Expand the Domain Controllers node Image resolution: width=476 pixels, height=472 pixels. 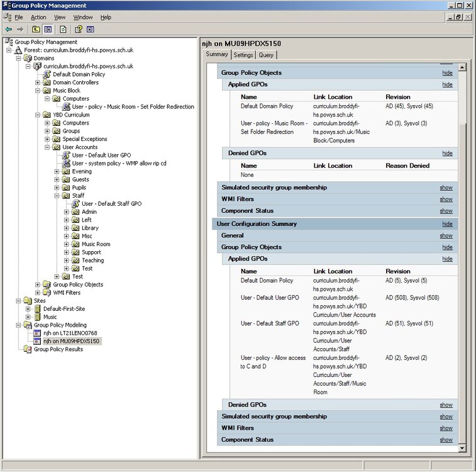[x=37, y=82]
